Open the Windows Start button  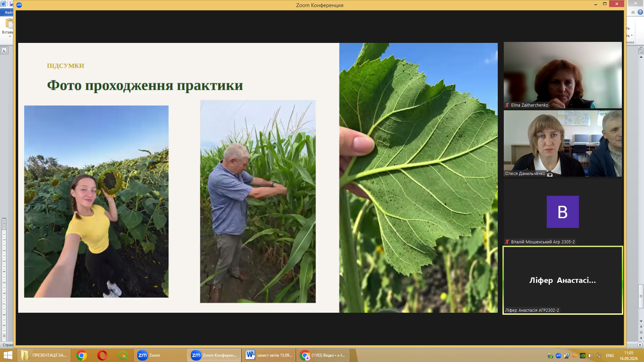8,355
